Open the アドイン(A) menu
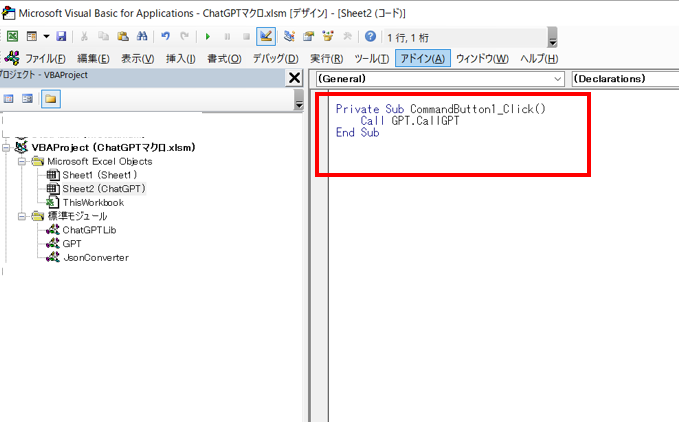This screenshot has width=679, height=422. click(423, 58)
